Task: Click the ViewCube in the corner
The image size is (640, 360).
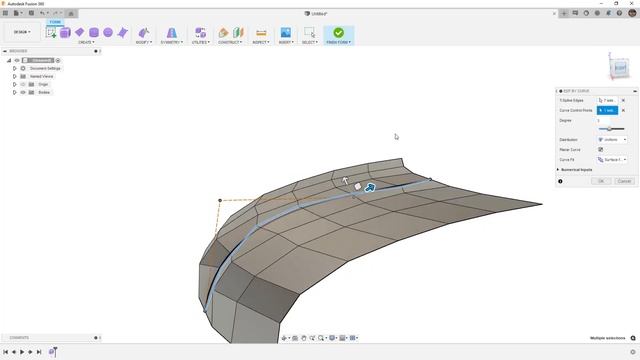Action: 620,68
